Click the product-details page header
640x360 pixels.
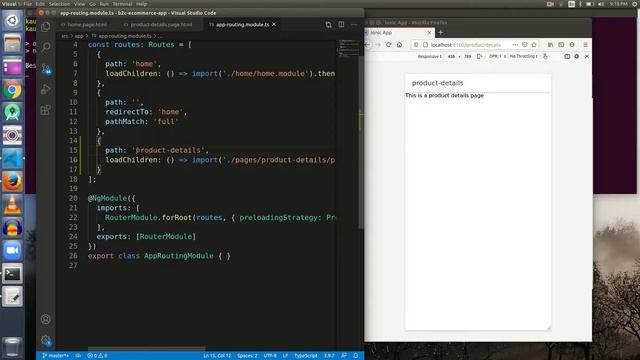coord(478,83)
